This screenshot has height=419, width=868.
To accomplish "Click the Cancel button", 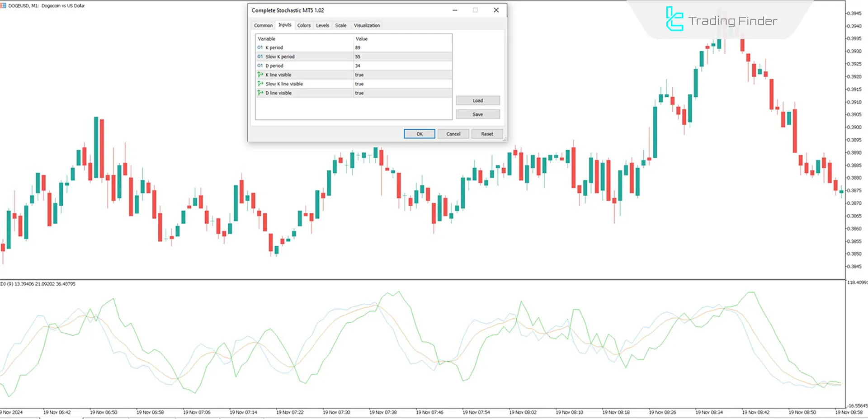I will point(453,134).
